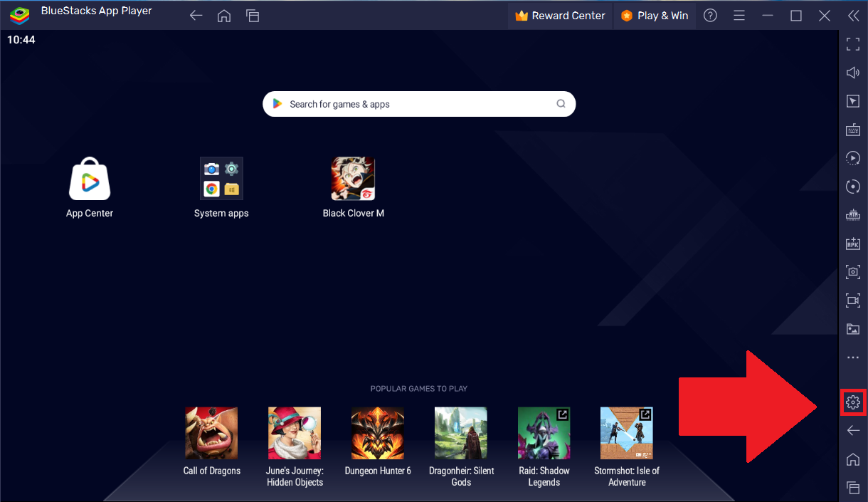Open the System apps folder
868x502 pixels.
tap(221, 178)
